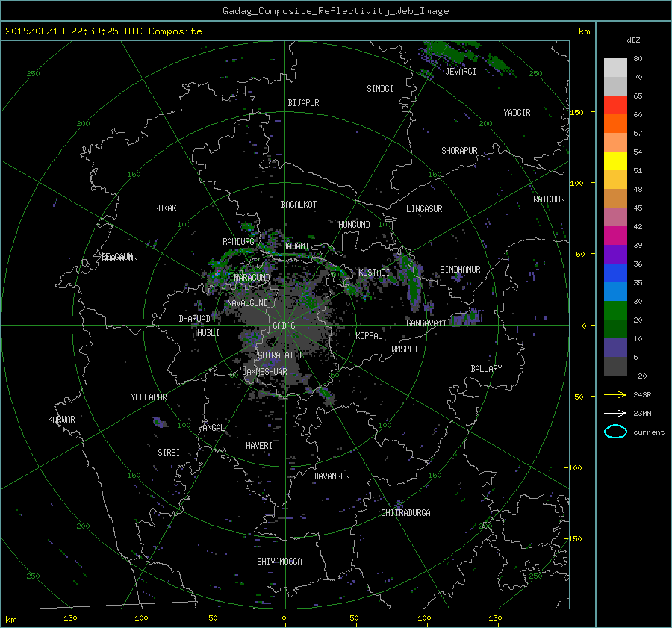Click the JEVARGI city label
This screenshot has width=672, height=628.
pos(461,72)
